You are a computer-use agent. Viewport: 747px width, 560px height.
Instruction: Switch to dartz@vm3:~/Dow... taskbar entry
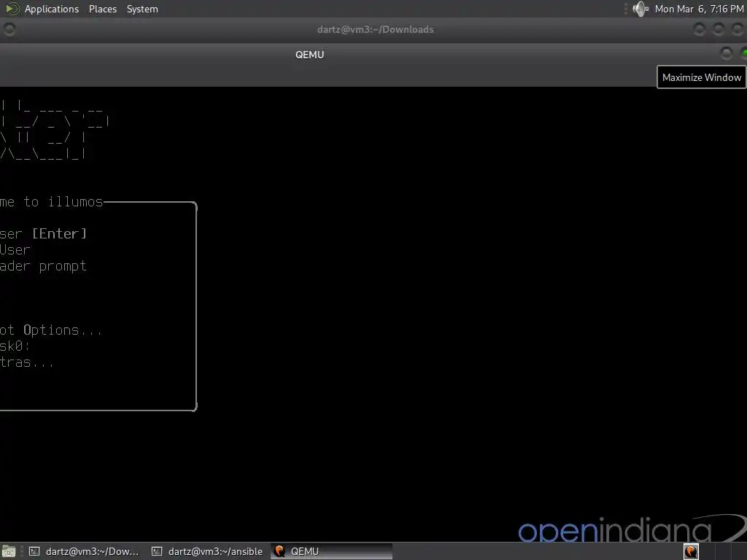[x=84, y=551]
